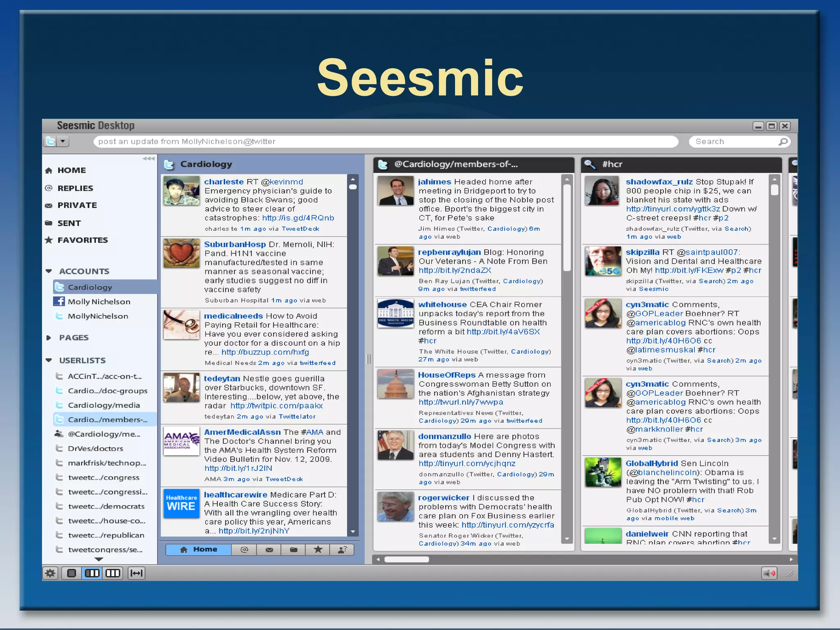Open the tweetc.../republican userlist
Screen dimensions: 840x630
point(106,535)
